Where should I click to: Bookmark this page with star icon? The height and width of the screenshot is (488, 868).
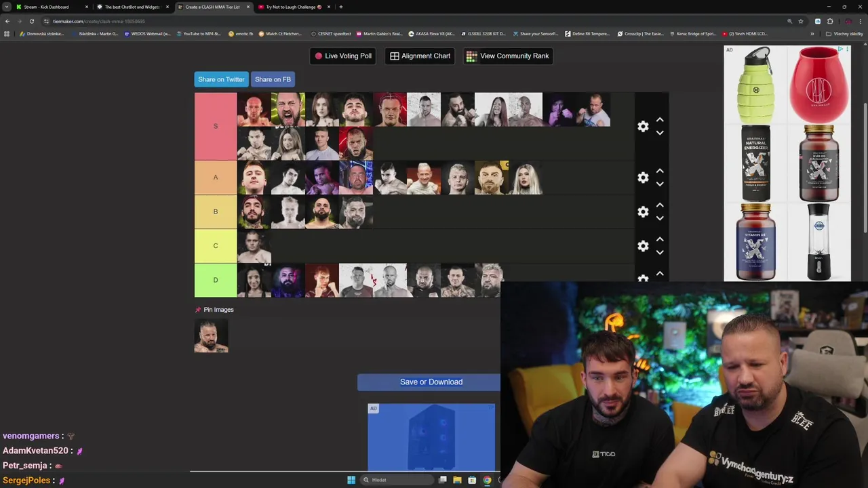(x=800, y=21)
